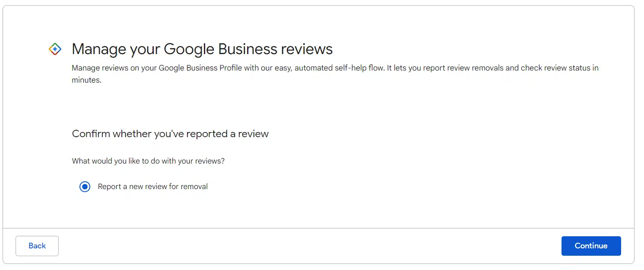644x270 pixels.
Task: Click the "Confirm whether you've reported a review" subheading
Action: point(170,134)
